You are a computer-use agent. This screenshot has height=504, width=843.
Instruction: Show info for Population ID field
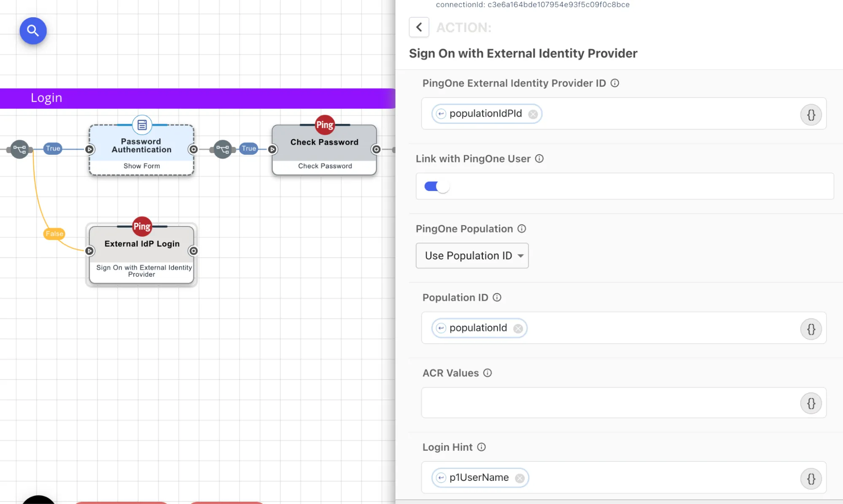497,297
